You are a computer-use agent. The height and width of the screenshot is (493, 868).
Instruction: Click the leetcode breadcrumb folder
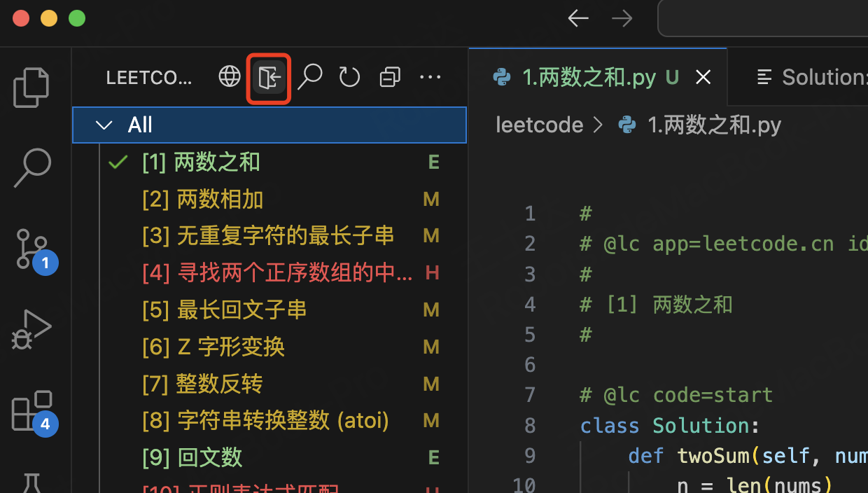pyautogui.click(x=540, y=125)
